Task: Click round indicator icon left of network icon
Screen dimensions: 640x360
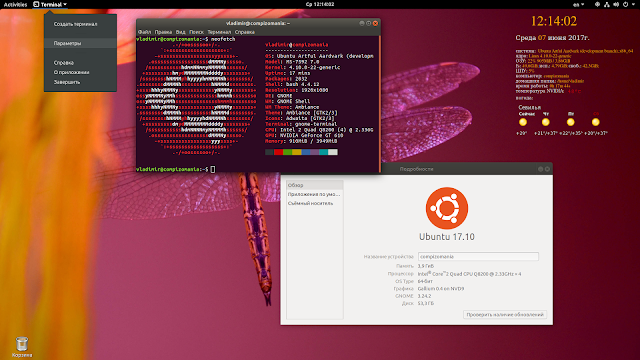Action: pos(597,4)
